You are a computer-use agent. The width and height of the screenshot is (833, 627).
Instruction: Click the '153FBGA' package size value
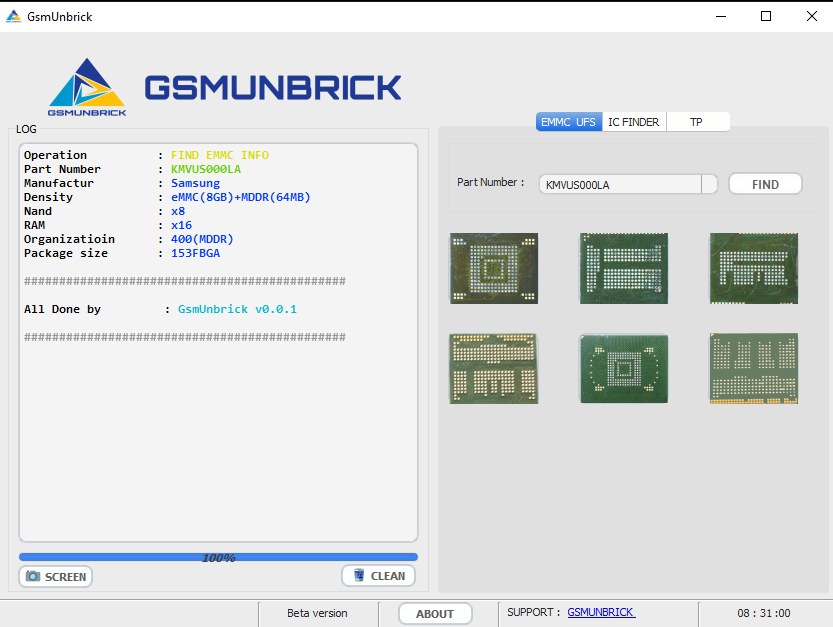[x=196, y=253]
